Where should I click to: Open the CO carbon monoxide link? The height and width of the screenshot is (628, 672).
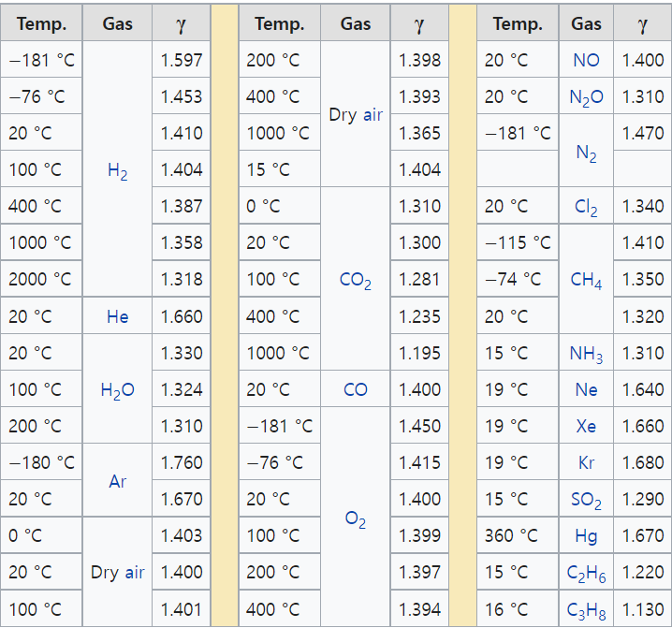click(356, 389)
